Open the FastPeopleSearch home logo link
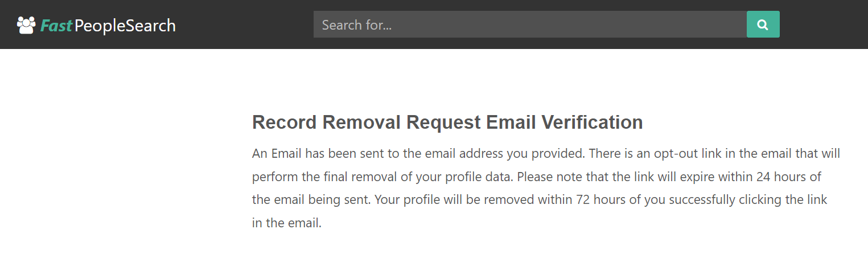Screen dimensions: 868x270 coord(96,25)
